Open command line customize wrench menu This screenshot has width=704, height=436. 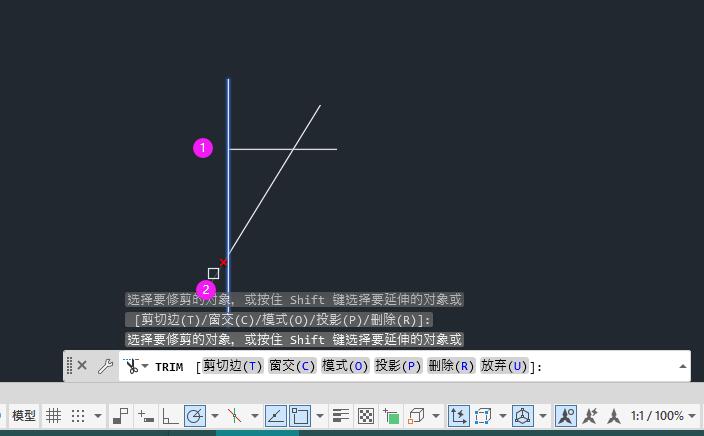tap(106, 366)
